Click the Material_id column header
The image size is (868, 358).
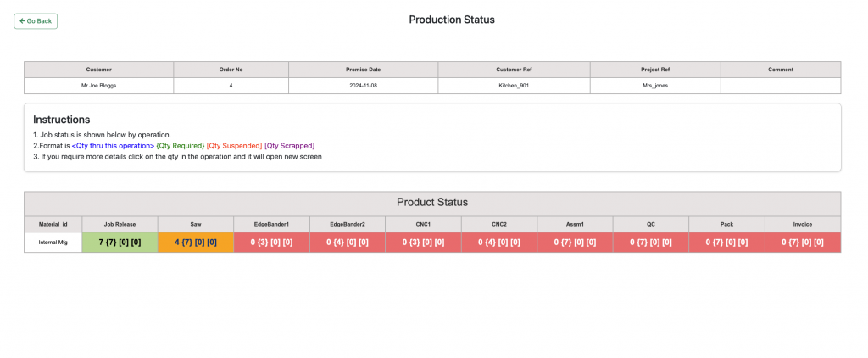(x=53, y=224)
